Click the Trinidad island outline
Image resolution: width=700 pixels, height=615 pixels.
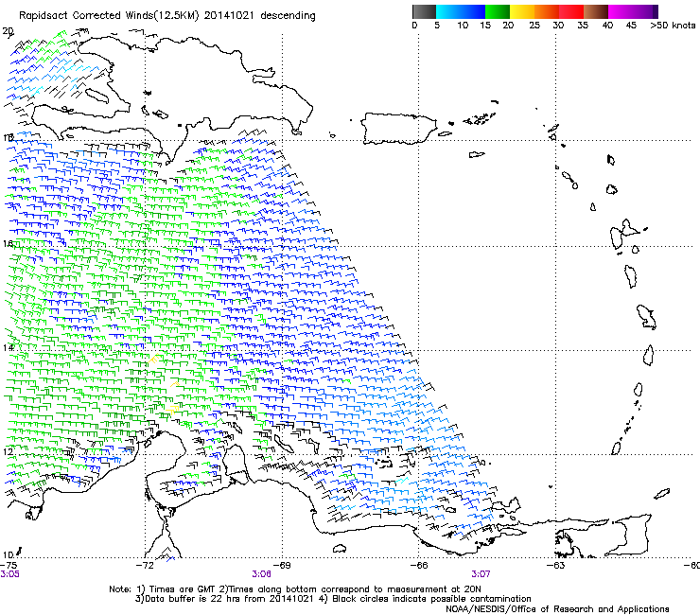click(630, 534)
